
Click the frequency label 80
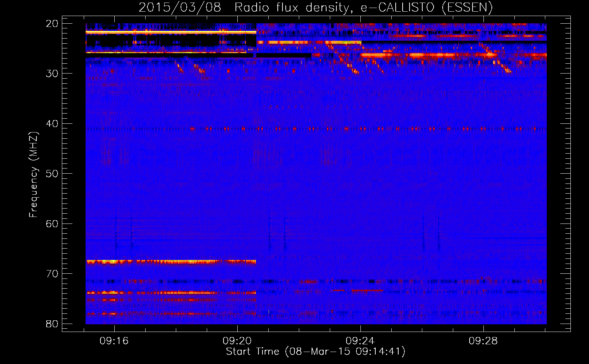pos(52,324)
